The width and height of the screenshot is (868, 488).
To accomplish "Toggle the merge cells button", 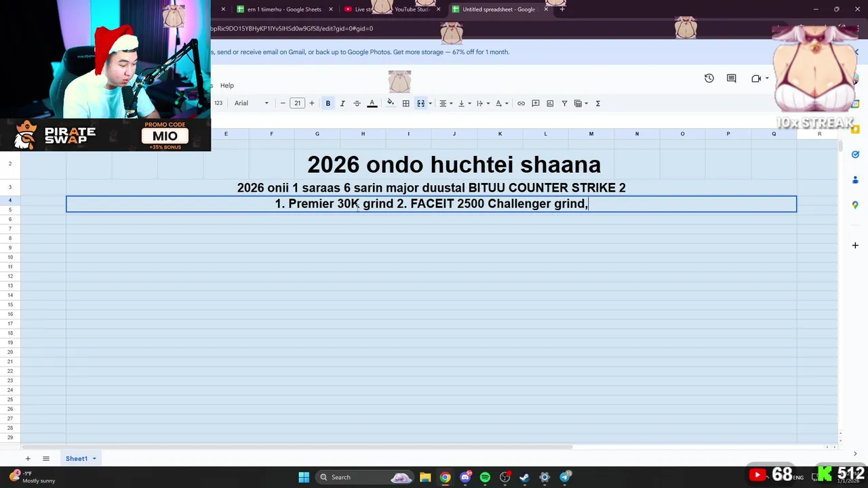I will [x=420, y=103].
